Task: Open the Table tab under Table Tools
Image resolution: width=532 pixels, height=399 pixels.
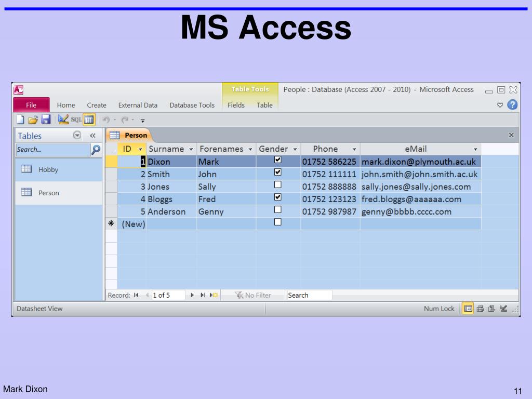Action: (264, 105)
